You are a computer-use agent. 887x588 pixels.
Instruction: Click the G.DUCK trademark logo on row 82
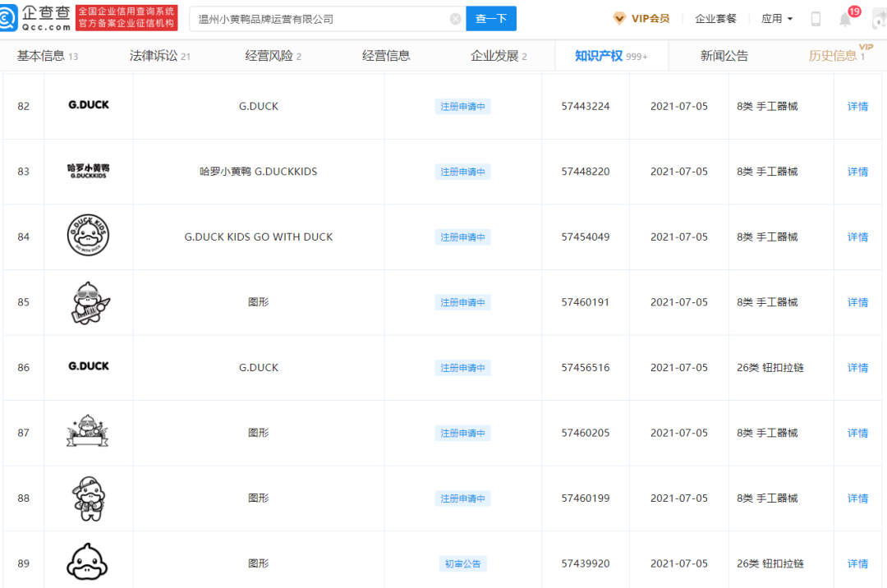(89, 106)
